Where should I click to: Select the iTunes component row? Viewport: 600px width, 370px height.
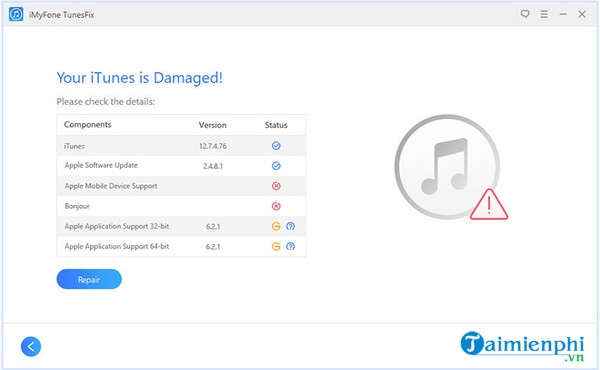point(181,146)
